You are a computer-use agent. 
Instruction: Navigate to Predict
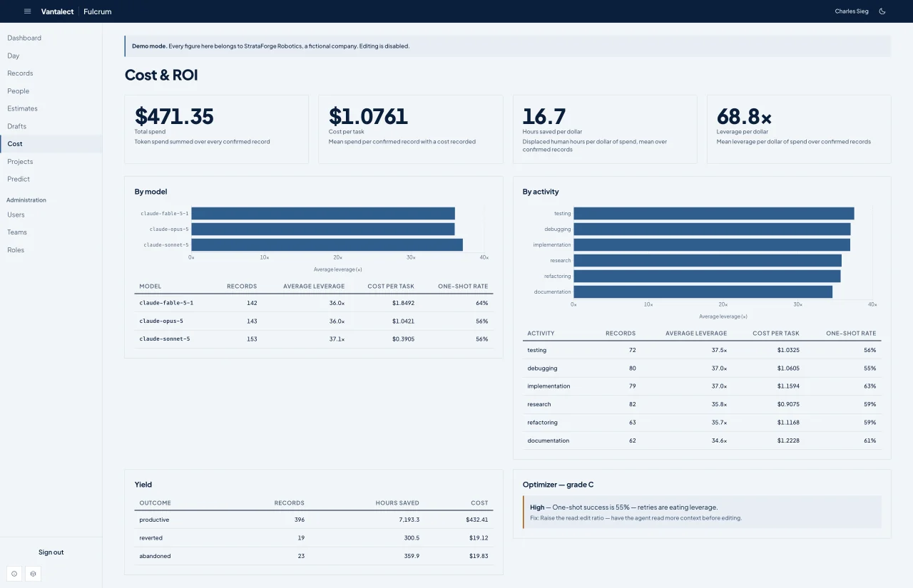pos(51,179)
